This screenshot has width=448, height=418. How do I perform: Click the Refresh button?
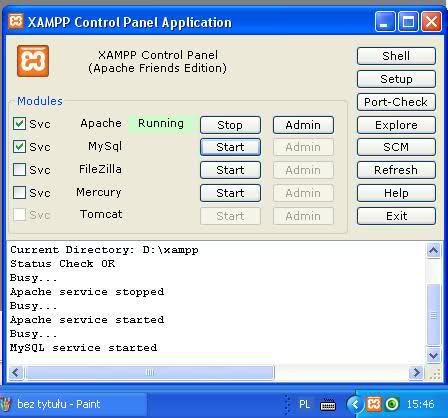(x=396, y=170)
